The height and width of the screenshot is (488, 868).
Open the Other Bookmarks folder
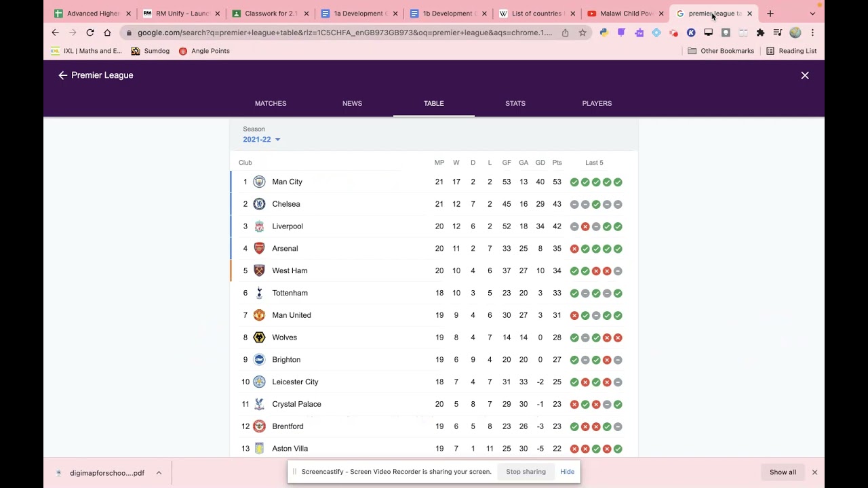[721, 51]
